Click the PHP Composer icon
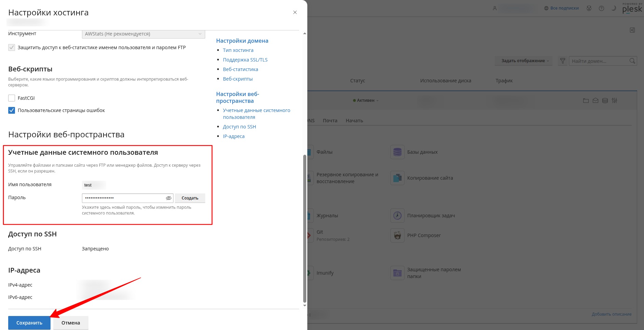The height and width of the screenshot is (330, 644). coord(397,235)
